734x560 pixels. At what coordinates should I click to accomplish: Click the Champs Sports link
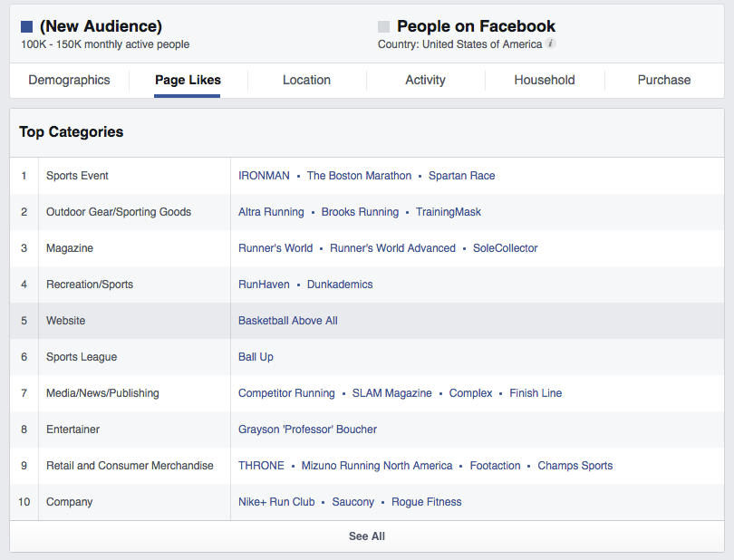[575, 466]
